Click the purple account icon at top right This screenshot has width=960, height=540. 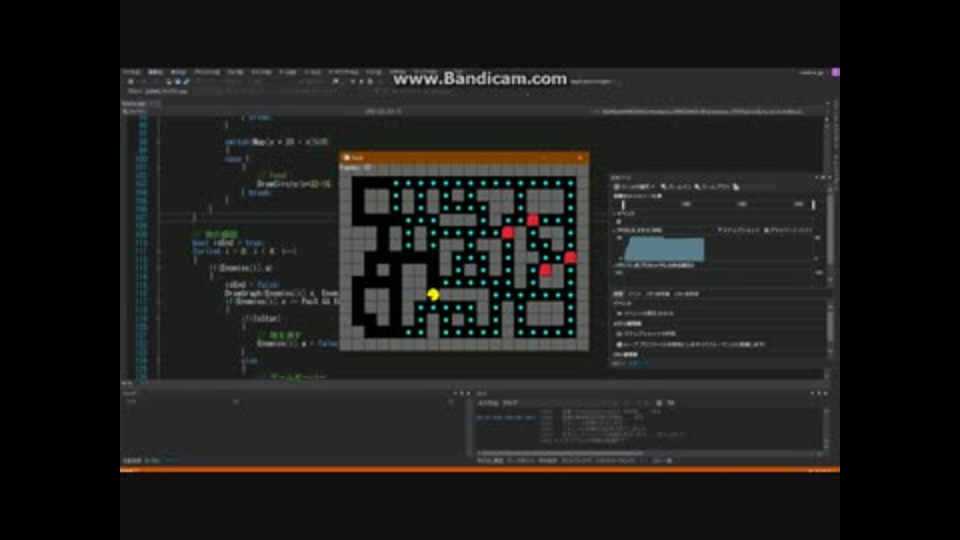pos(836,72)
